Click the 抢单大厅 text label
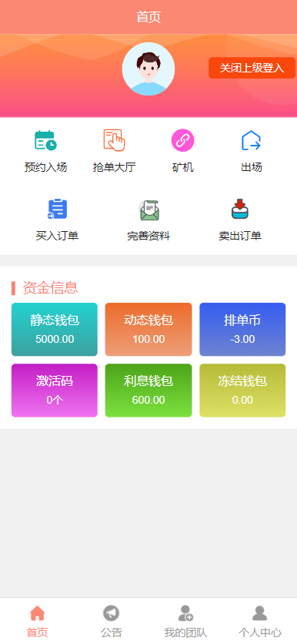 [x=114, y=168]
